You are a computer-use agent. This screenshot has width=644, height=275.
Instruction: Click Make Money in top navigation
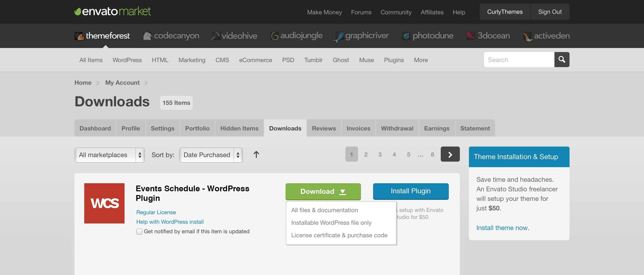pyautogui.click(x=325, y=12)
